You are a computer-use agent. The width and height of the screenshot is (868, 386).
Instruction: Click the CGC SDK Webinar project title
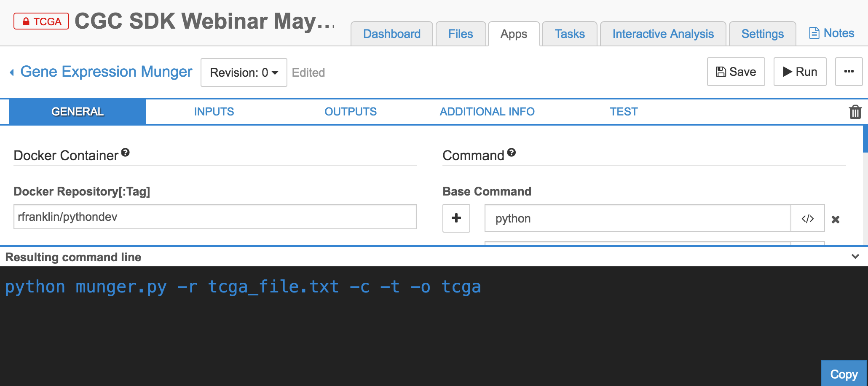[x=205, y=21]
